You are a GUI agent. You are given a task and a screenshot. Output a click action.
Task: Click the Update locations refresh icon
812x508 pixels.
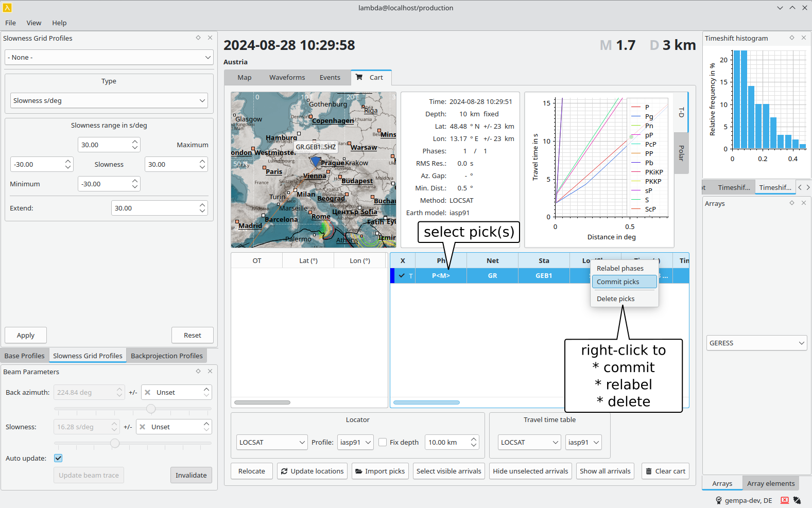[x=284, y=471]
